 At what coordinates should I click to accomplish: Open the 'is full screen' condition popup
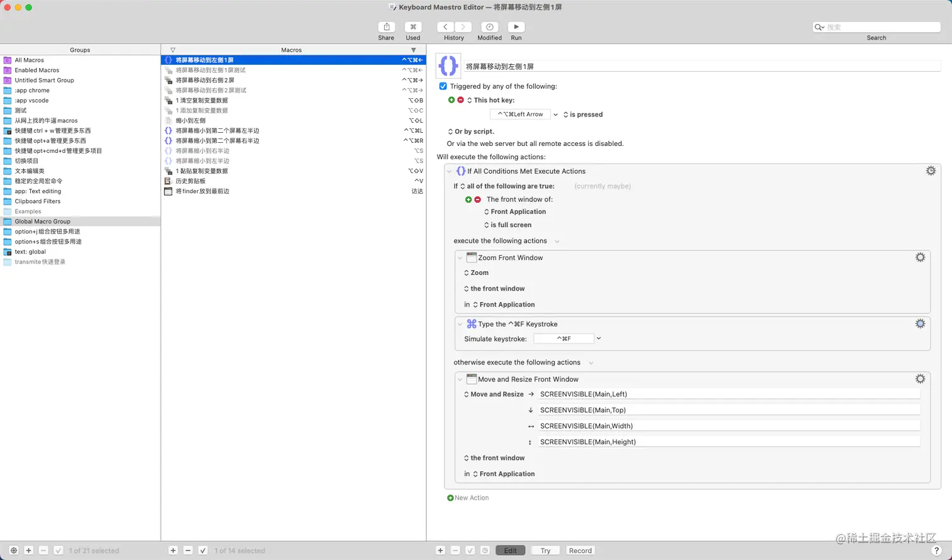click(507, 225)
